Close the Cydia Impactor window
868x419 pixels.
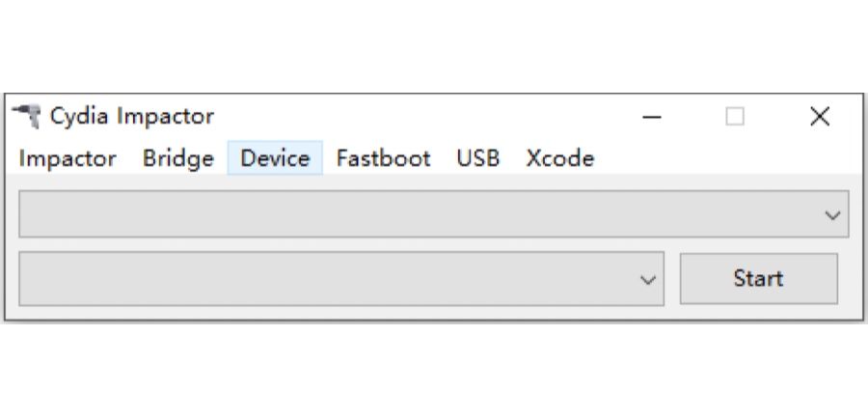[819, 117]
